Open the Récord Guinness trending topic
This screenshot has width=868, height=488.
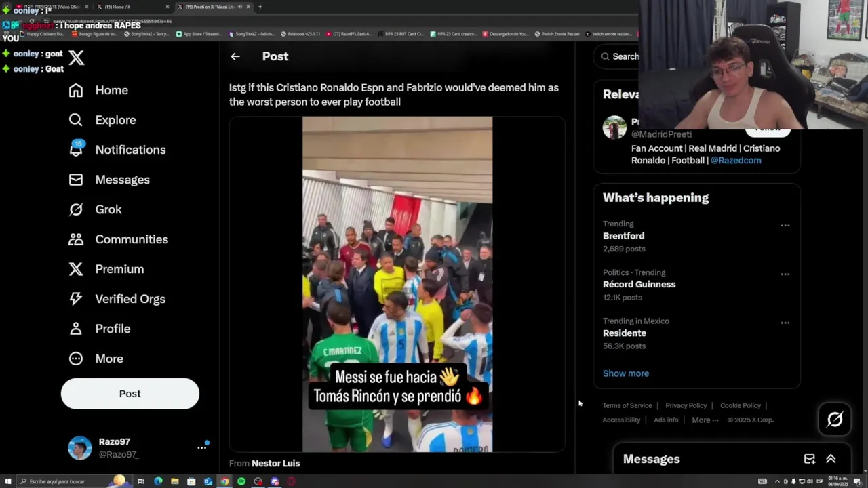point(639,285)
